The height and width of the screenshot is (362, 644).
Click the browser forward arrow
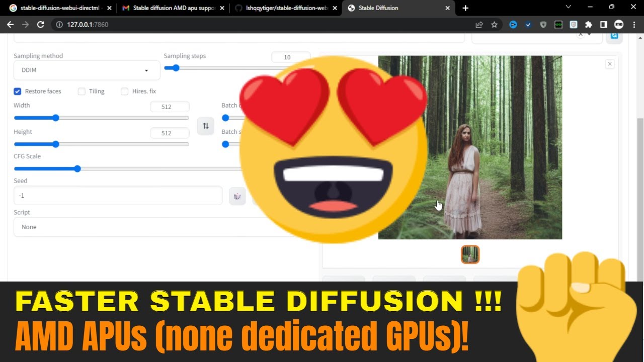[x=24, y=24]
